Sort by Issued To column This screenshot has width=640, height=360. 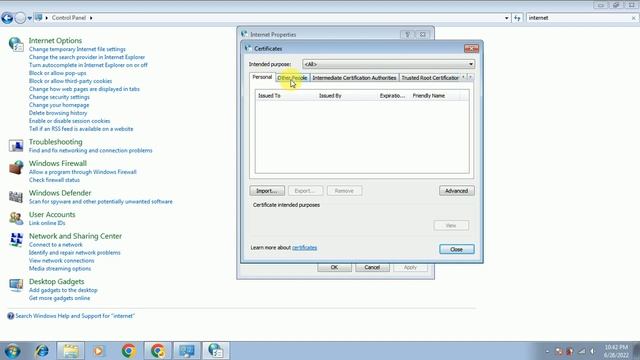point(285,96)
